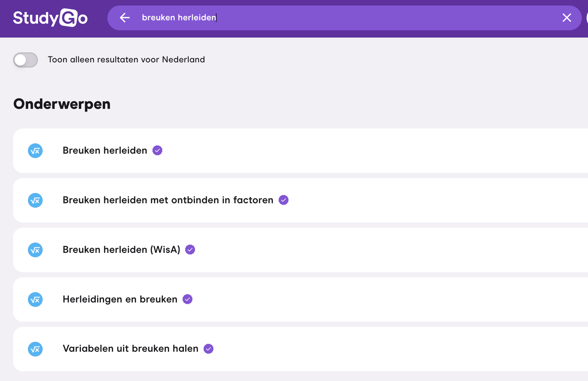Toggle 'Toon alleen resultaten voor Nederland' switch
Image resolution: width=588 pixels, height=381 pixels.
(x=25, y=60)
